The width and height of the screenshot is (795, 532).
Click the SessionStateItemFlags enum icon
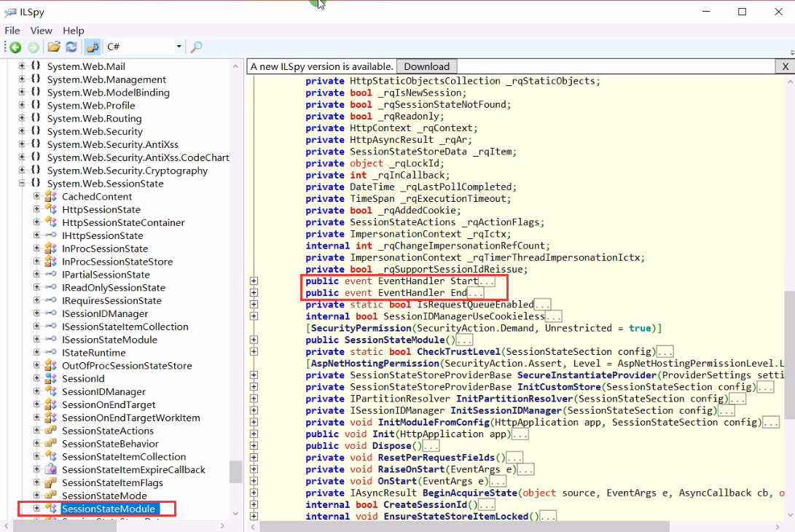50,482
